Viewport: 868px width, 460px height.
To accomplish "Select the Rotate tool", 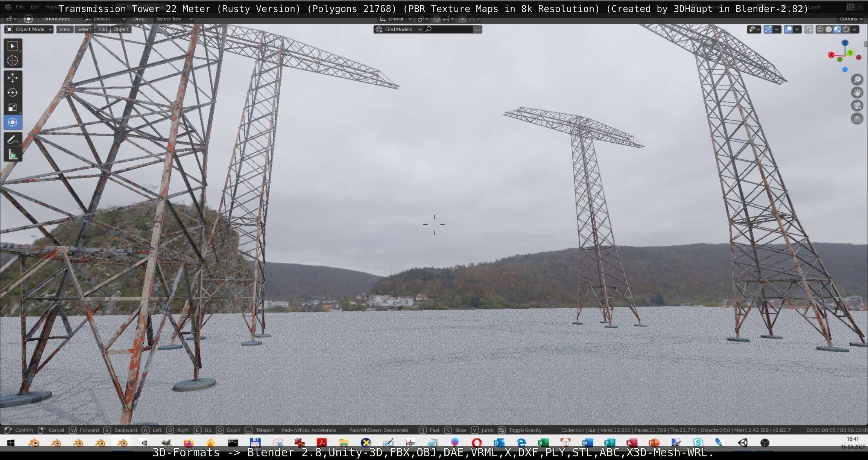I will pos(12,93).
